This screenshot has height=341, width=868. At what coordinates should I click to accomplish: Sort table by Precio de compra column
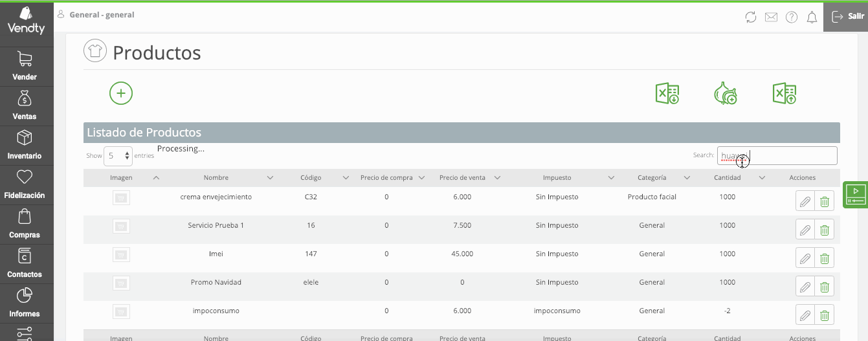tap(386, 177)
